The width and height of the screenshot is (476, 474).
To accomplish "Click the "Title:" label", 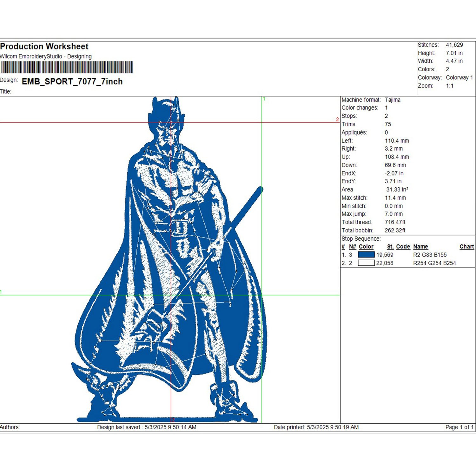I will click(x=6, y=92).
